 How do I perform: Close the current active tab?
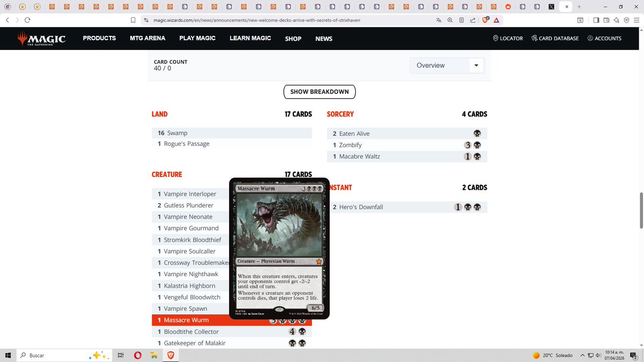point(567,6)
